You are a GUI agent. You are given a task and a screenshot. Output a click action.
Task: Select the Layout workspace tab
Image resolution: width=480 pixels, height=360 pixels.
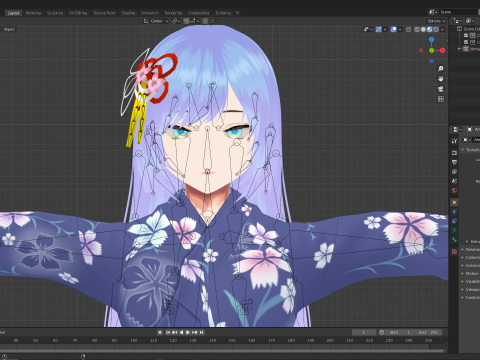click(x=13, y=13)
